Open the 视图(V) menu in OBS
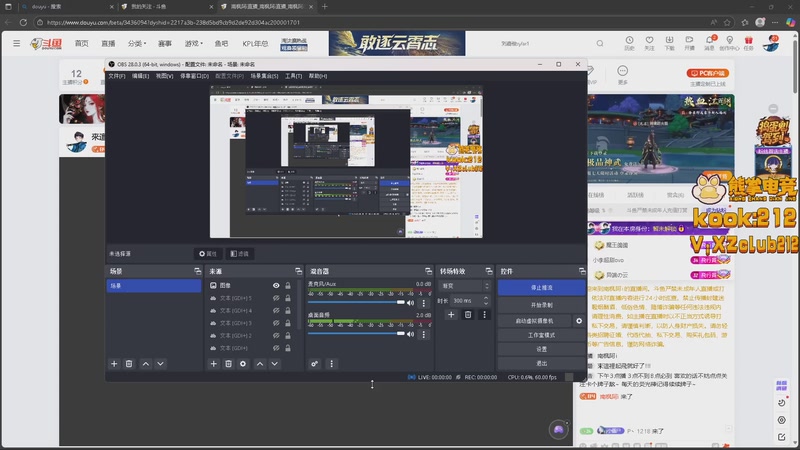Screen dimensions: 800x450 click(x=164, y=76)
